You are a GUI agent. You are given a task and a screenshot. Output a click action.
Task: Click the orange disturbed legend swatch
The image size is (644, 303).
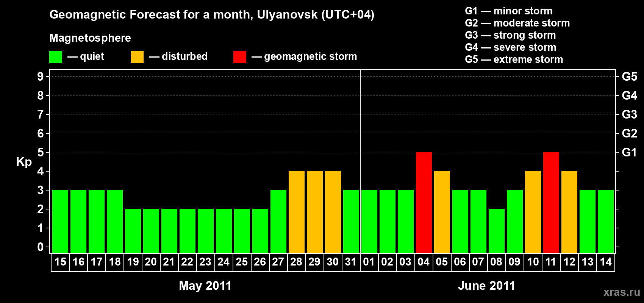click(x=138, y=57)
